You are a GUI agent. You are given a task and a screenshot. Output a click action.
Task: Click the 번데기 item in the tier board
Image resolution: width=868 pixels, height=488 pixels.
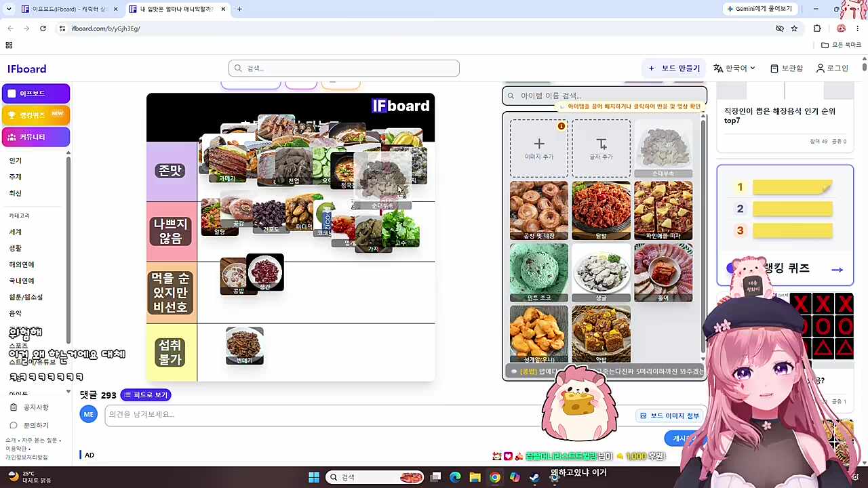(245, 346)
